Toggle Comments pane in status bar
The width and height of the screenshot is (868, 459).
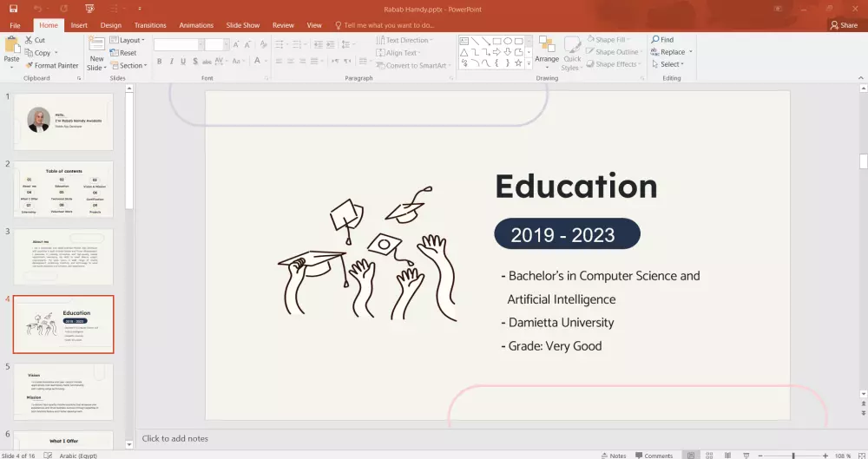654,456
